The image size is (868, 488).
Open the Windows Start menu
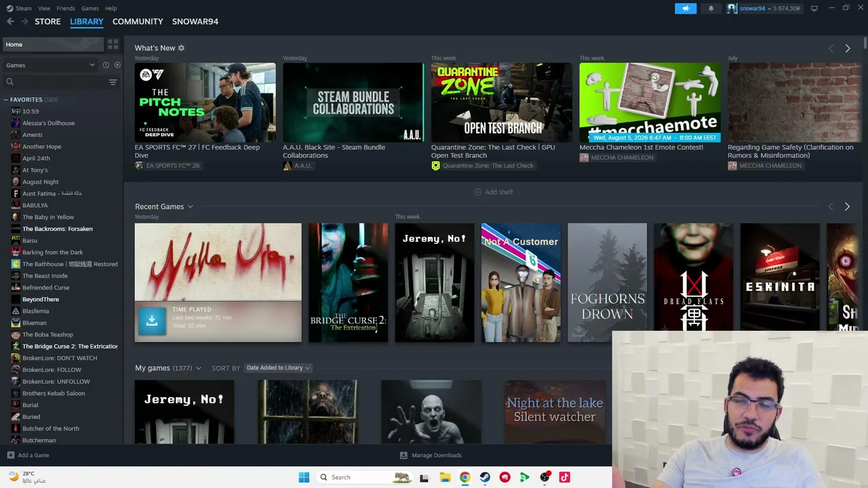(x=304, y=477)
